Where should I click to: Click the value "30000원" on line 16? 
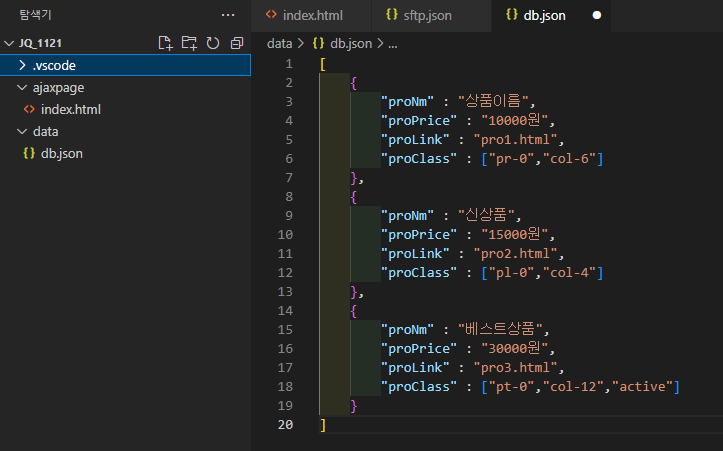(x=515, y=348)
